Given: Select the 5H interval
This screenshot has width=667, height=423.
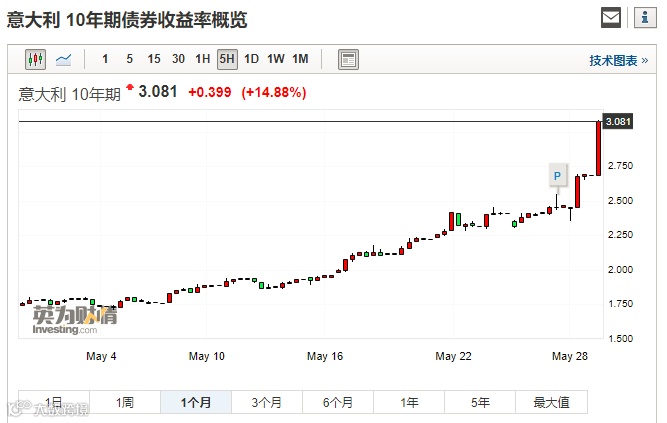Looking at the screenshot, I should click(x=227, y=59).
